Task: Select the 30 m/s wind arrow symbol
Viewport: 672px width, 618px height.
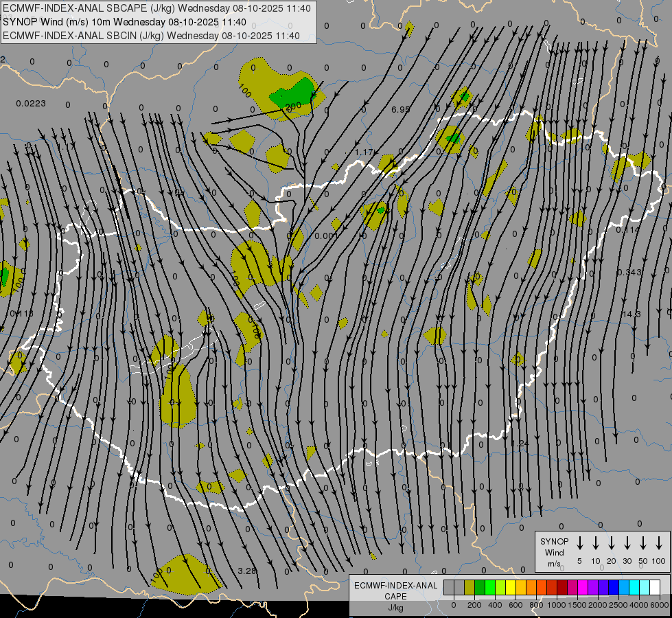Action: [x=627, y=543]
